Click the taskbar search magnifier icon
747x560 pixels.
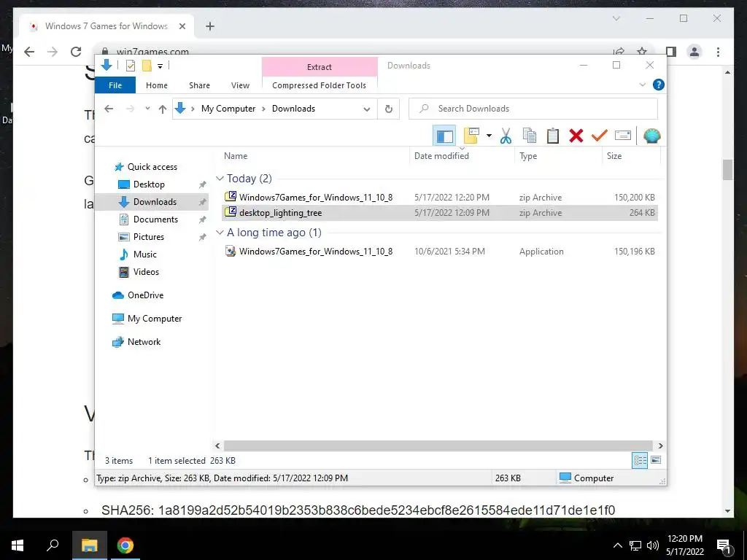tap(53, 545)
